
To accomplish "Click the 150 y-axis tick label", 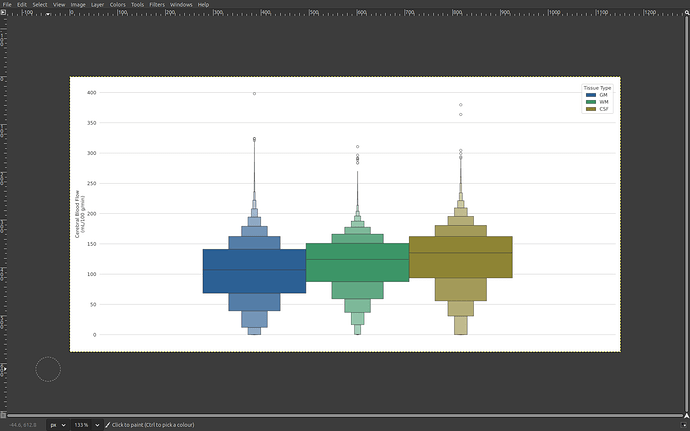I will coord(92,244).
